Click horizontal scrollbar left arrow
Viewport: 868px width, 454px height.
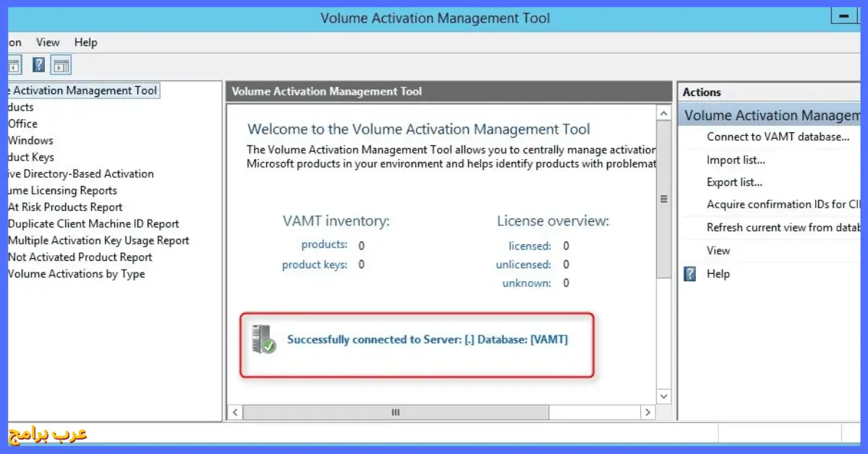[234, 412]
